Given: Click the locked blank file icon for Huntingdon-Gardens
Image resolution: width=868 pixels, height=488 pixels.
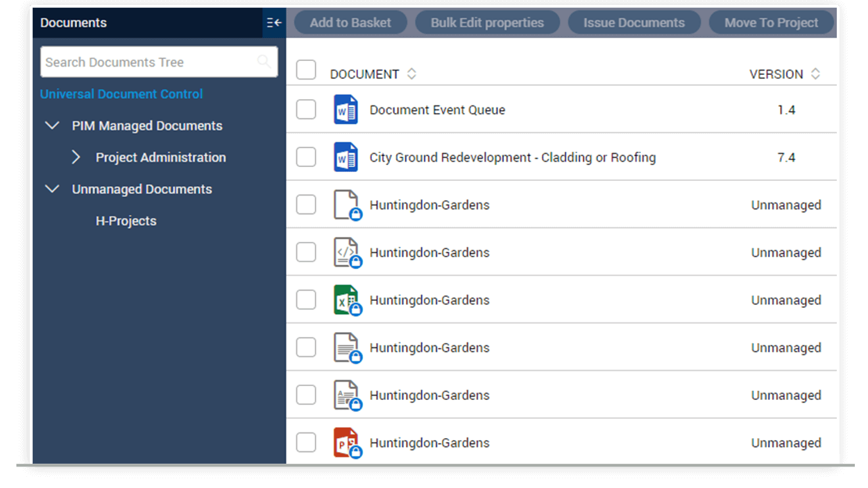Looking at the screenshot, I should 346,204.
